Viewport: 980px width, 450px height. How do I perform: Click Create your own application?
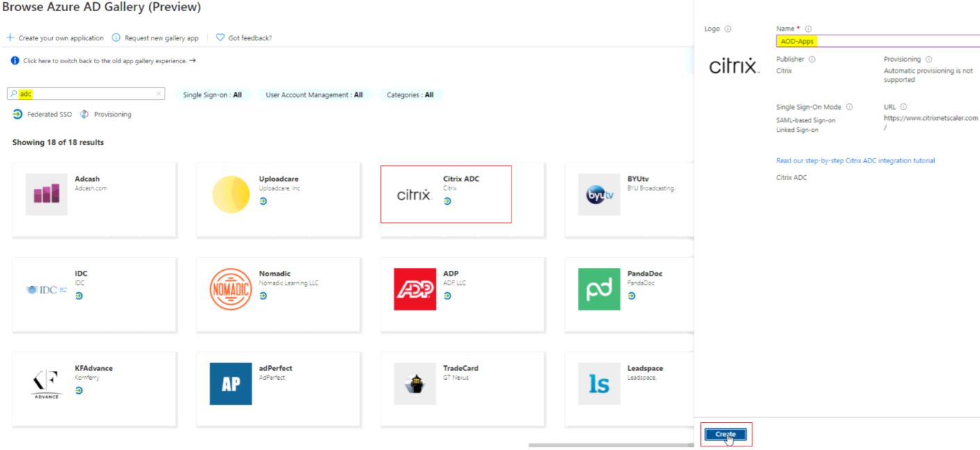tap(61, 37)
